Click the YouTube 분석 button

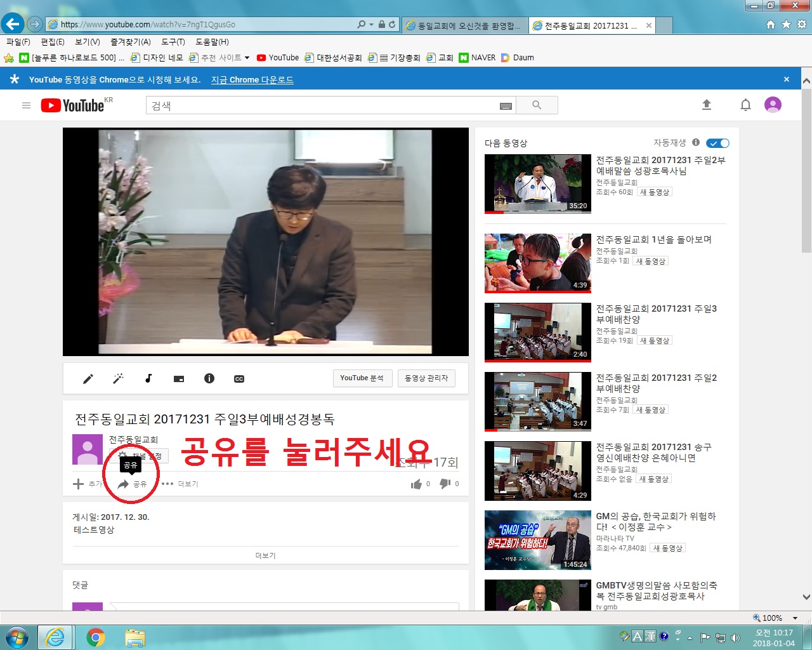click(362, 378)
